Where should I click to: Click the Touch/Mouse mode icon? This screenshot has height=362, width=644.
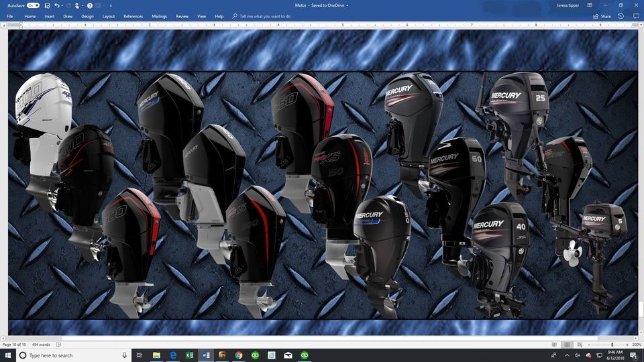(x=76, y=5)
